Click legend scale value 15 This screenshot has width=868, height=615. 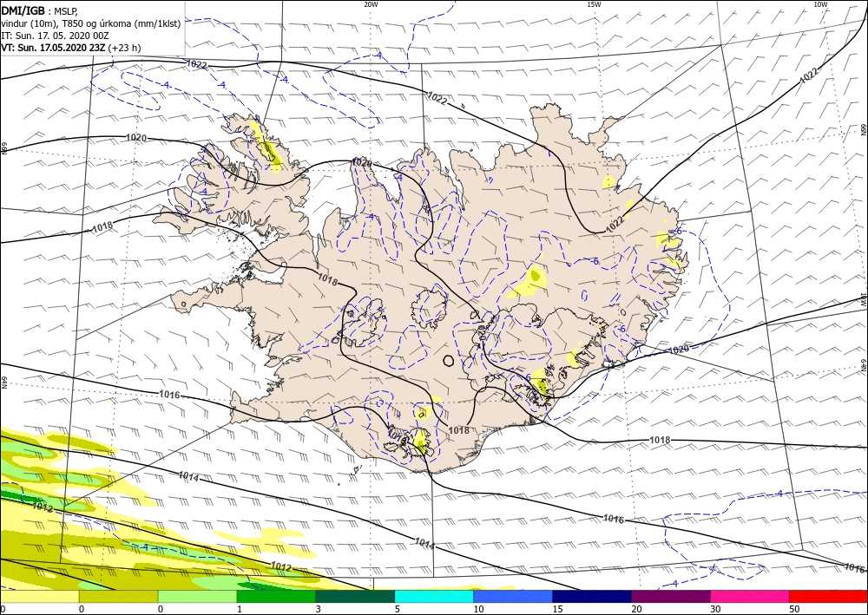557,609
